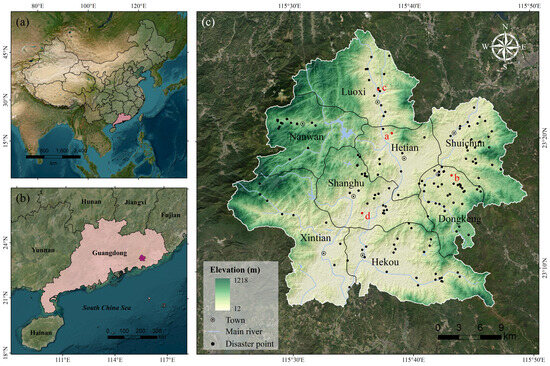Click the red marker labeled b
The image size is (550, 366).
(x=451, y=175)
